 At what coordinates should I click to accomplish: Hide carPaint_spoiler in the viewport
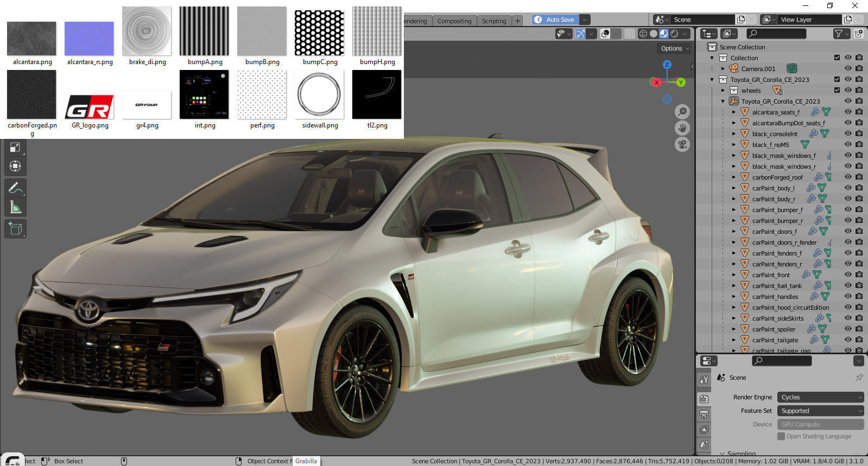[x=848, y=329]
